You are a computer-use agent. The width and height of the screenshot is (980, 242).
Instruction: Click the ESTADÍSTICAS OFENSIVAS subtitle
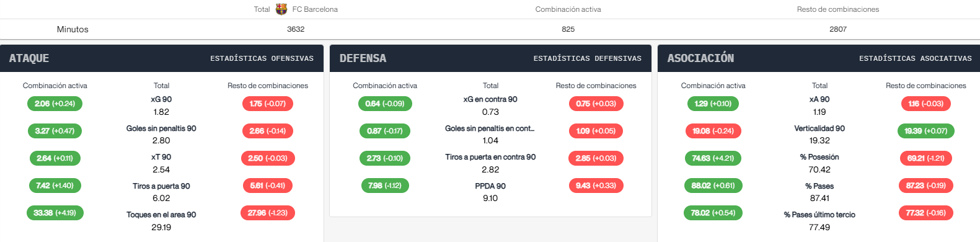[262, 58]
